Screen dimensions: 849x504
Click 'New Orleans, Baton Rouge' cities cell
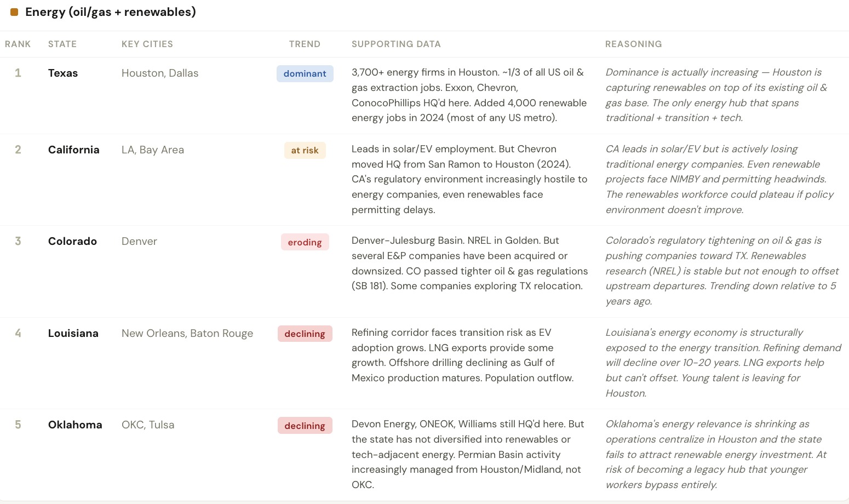187,334
